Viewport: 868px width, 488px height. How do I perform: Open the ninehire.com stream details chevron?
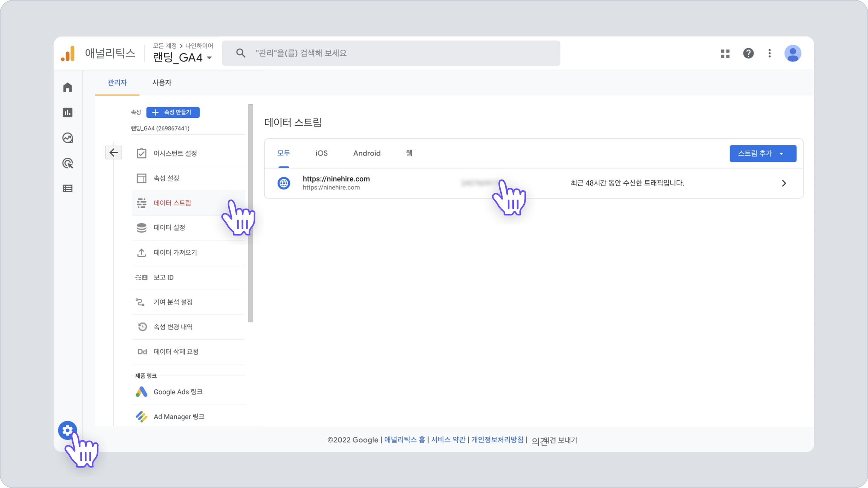pyautogui.click(x=784, y=183)
